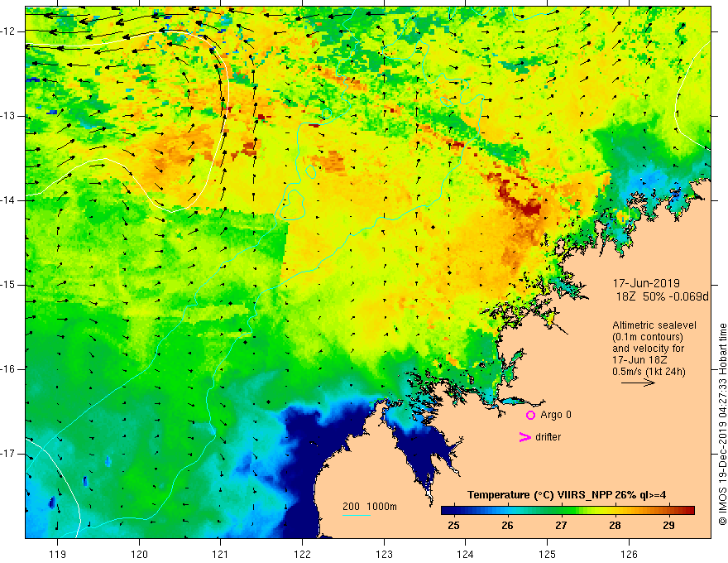Viewport: 728px width, 563px height.
Task: Click the '119' longitude axis label
Action: tap(58, 554)
